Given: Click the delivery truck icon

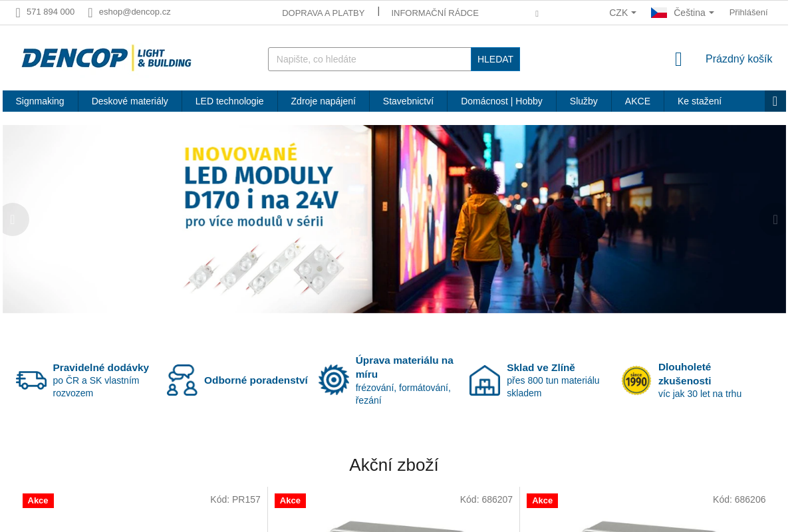Looking at the screenshot, I should pyautogui.click(x=31, y=380).
